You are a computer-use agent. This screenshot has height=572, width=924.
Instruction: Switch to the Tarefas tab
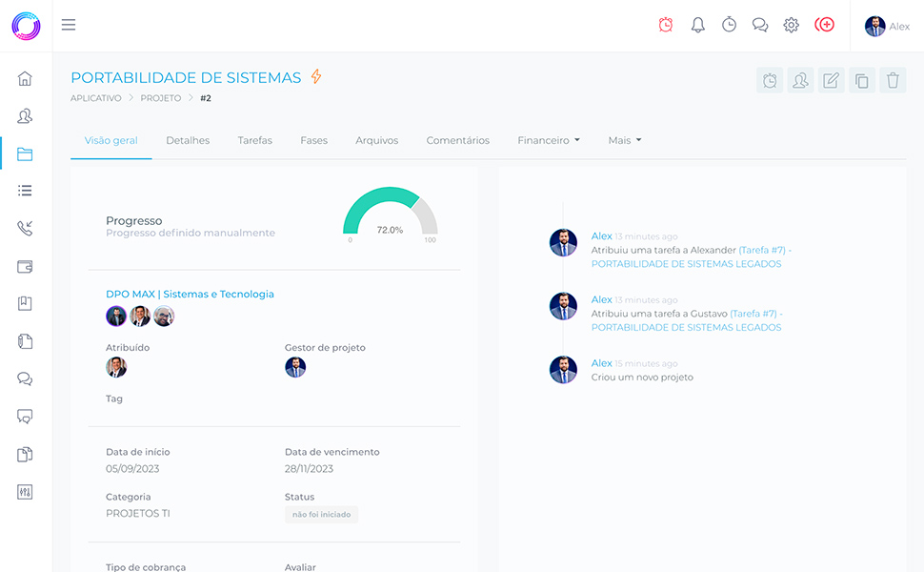pyautogui.click(x=255, y=140)
